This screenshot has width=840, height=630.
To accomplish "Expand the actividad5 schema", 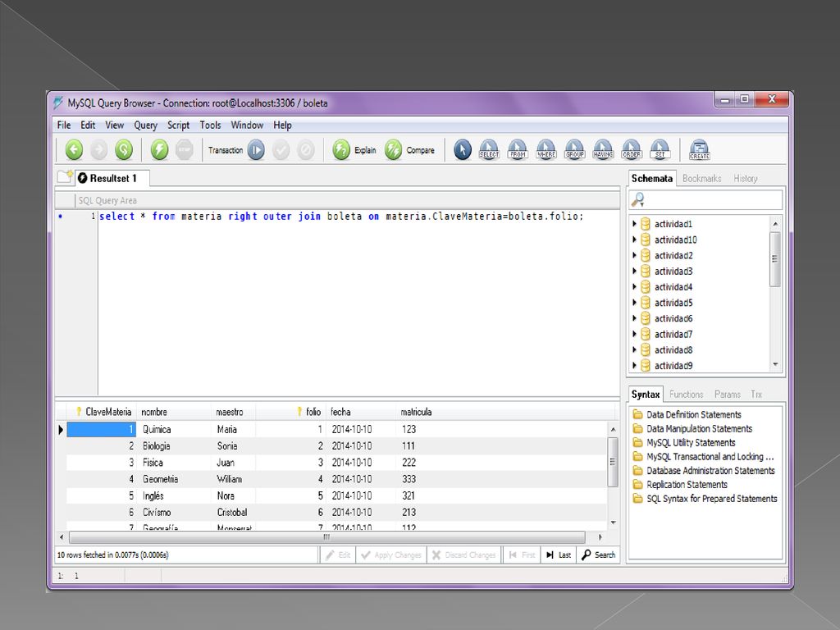I will pos(634,303).
